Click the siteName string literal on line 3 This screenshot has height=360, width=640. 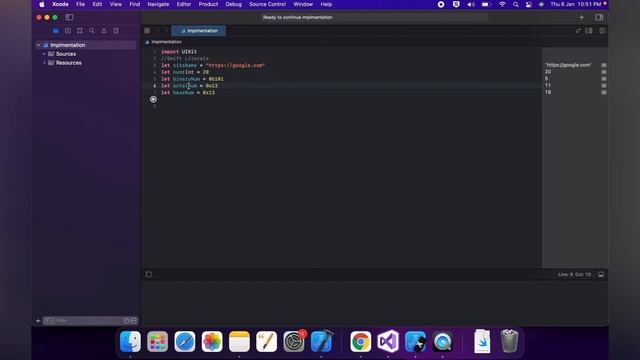coord(236,65)
